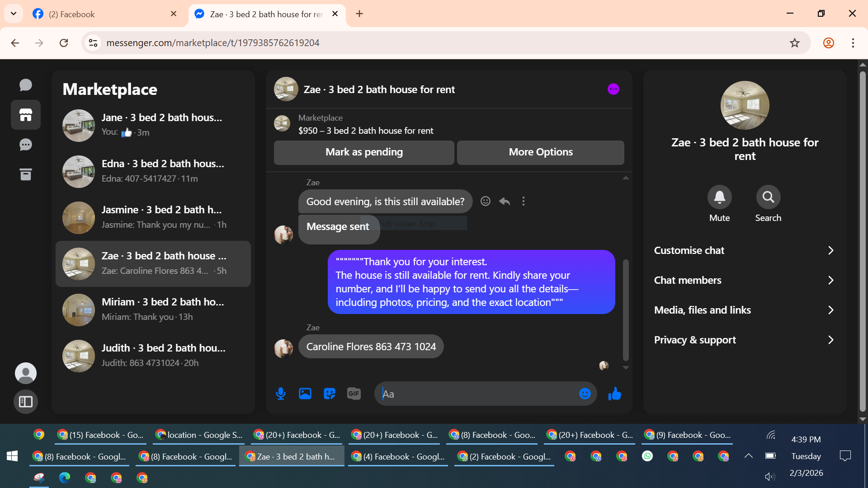Open emoji picker in message field
The image size is (868, 488).
(x=585, y=394)
